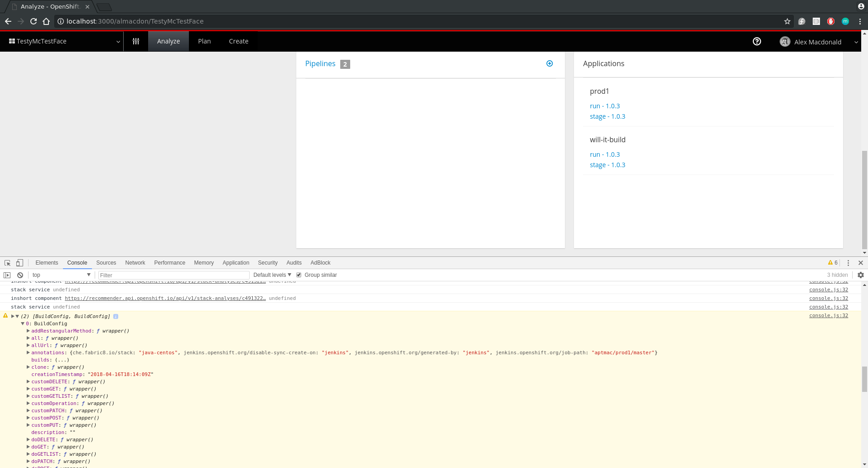Clear the console with the ban icon
Image resolution: width=868 pixels, height=468 pixels.
(20, 275)
